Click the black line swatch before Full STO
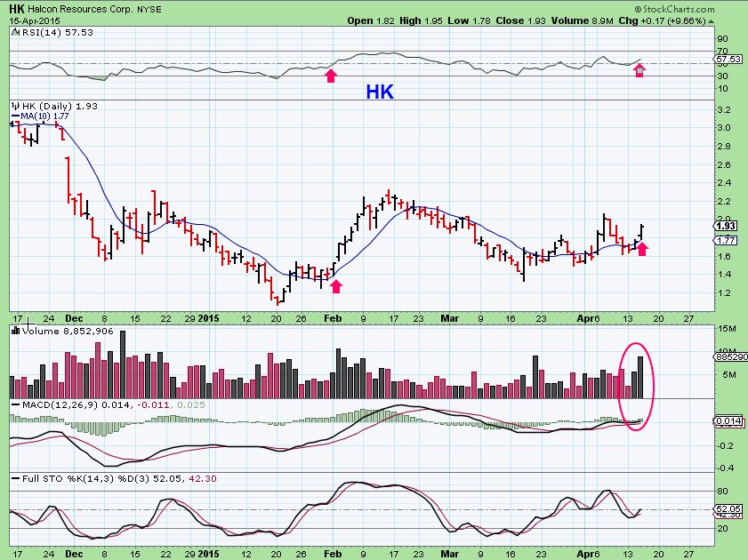 [15, 478]
